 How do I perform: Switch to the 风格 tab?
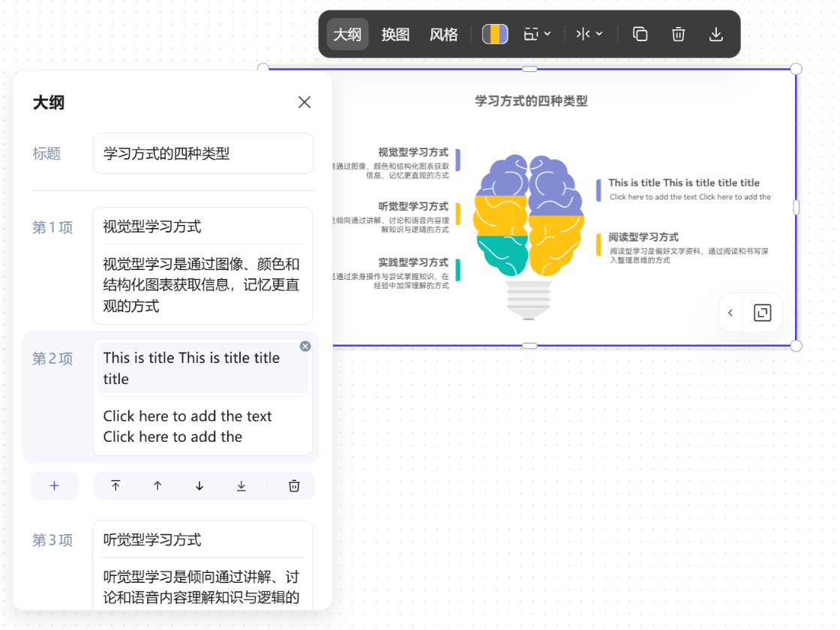coord(443,34)
